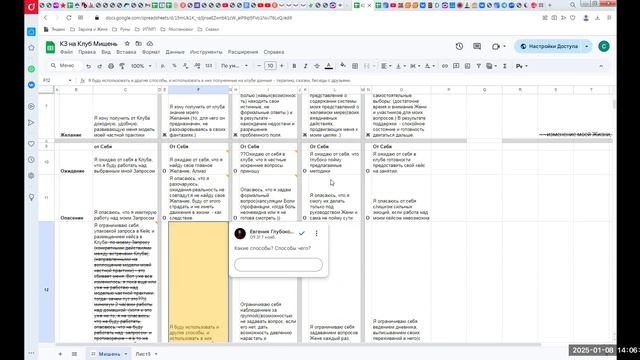Apply currency format to the cell
The height and width of the screenshot is (360, 640).
tap(163, 66)
